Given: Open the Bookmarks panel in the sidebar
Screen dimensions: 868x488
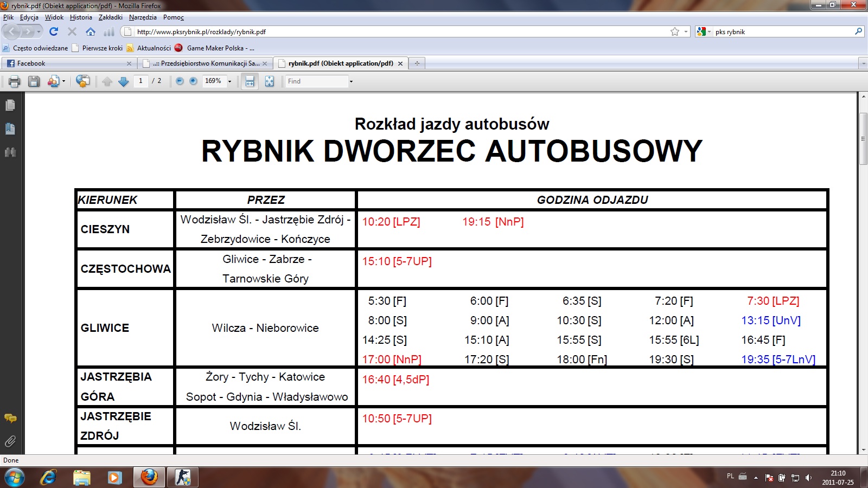Looking at the screenshot, I should tap(10, 129).
